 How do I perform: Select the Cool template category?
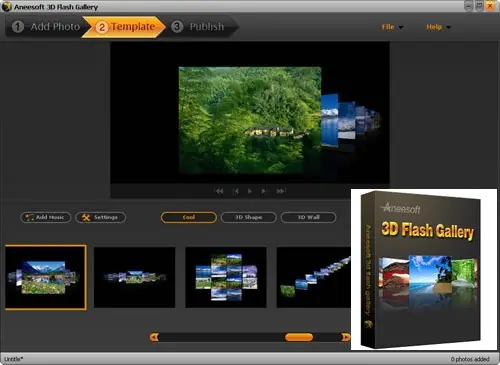coord(189,217)
